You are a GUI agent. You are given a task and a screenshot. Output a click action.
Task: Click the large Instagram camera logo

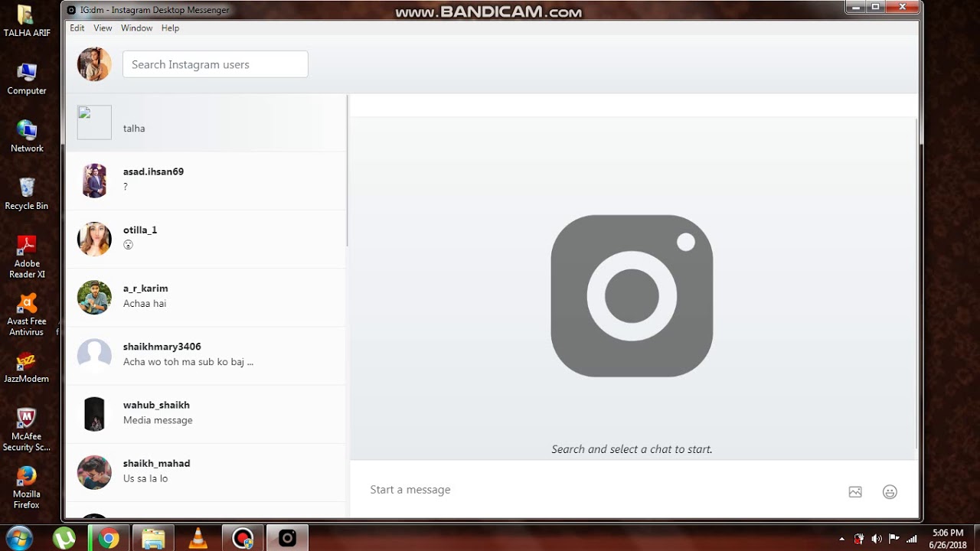[x=632, y=295]
